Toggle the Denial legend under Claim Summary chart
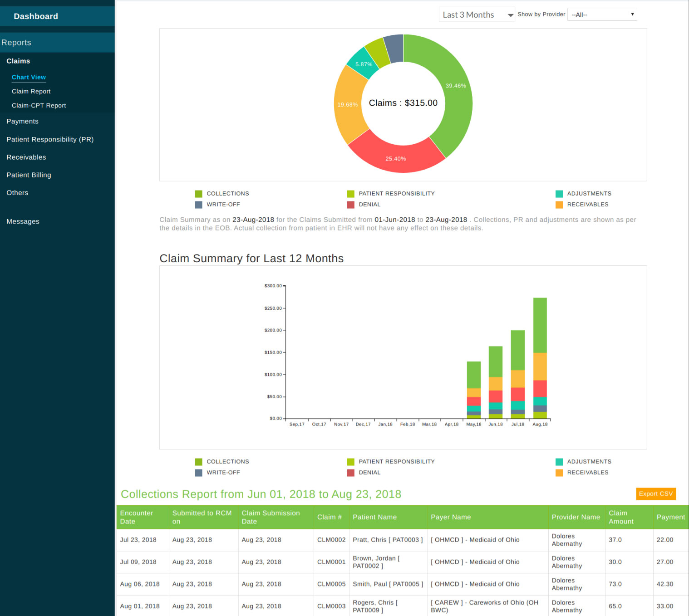The image size is (689, 616). click(x=350, y=473)
